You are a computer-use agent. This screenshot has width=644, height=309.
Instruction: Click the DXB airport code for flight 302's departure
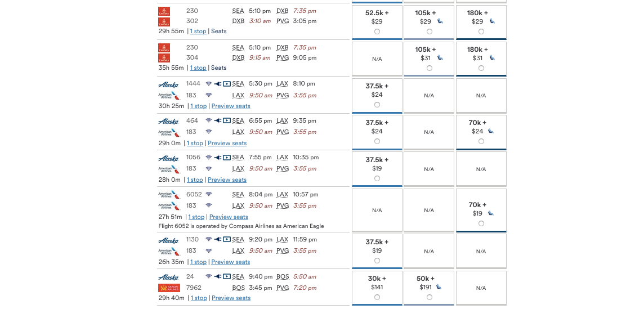pyautogui.click(x=238, y=21)
